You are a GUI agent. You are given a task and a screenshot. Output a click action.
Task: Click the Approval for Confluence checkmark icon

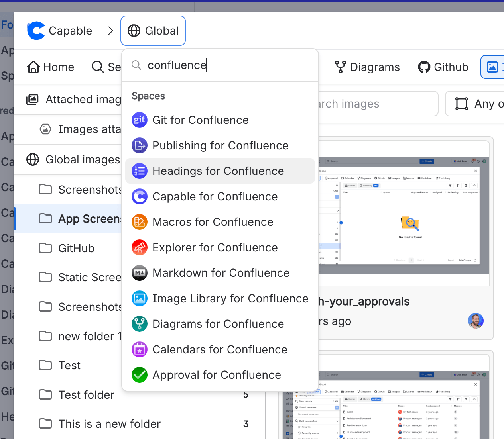click(139, 375)
